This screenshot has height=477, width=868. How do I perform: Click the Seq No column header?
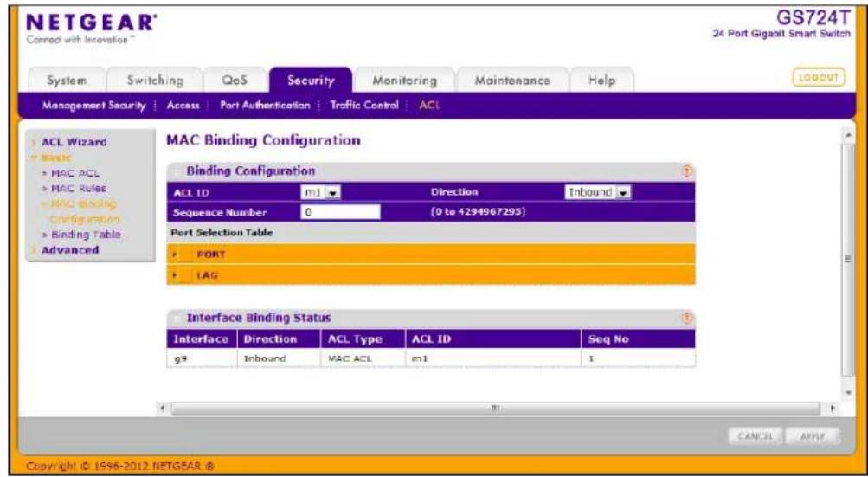pos(638,339)
